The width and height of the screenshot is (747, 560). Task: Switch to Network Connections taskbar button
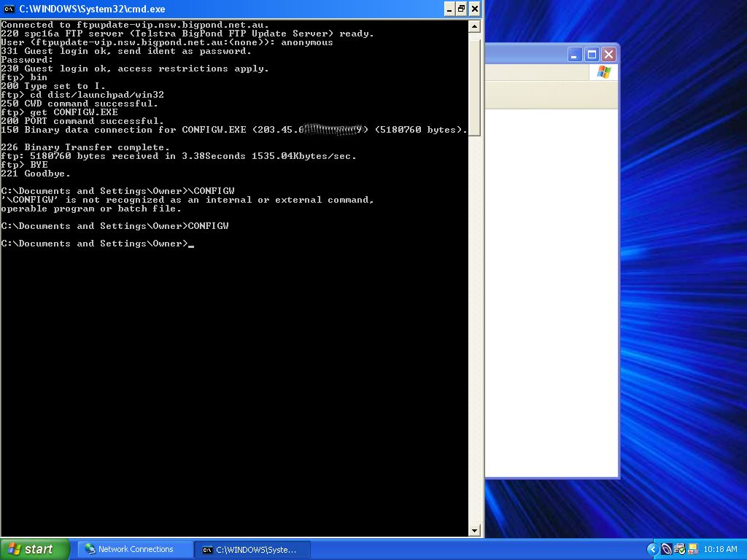[135, 550]
